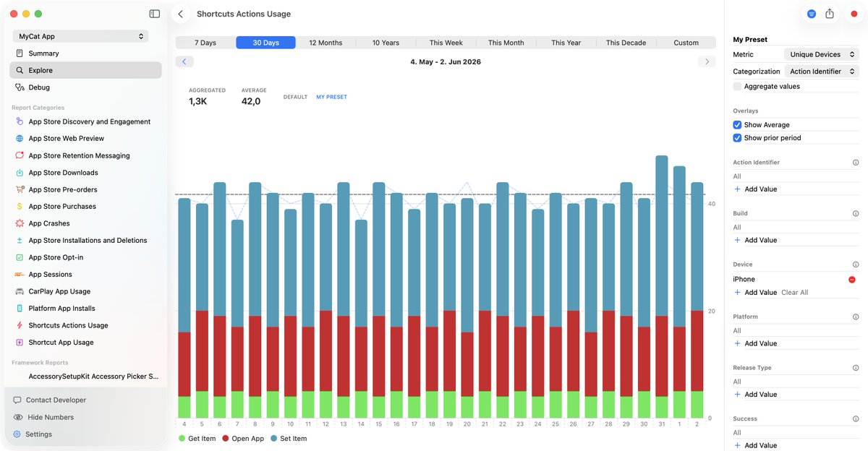Select the App Crashes report

[85, 223]
